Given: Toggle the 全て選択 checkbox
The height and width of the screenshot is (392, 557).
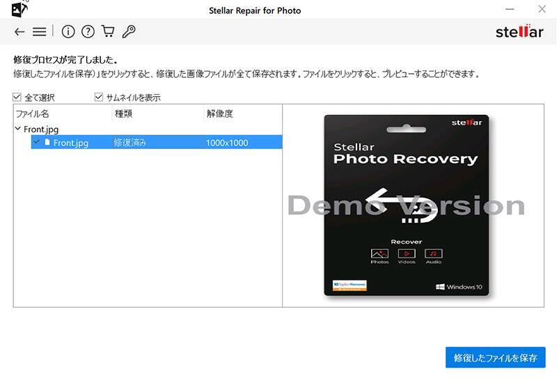Looking at the screenshot, I should tap(17, 97).
